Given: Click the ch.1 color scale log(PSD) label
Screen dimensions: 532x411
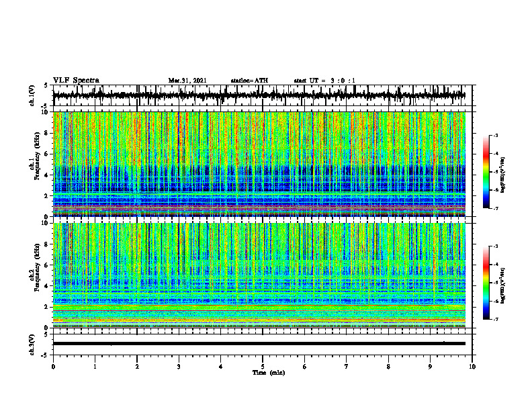Looking at the screenshot, I should 503,175.
